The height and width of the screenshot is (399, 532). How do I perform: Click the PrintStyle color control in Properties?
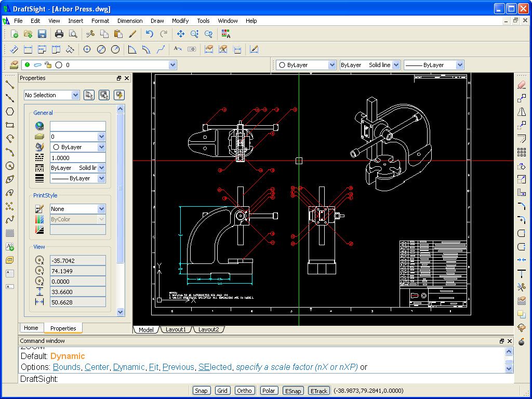[x=78, y=219]
